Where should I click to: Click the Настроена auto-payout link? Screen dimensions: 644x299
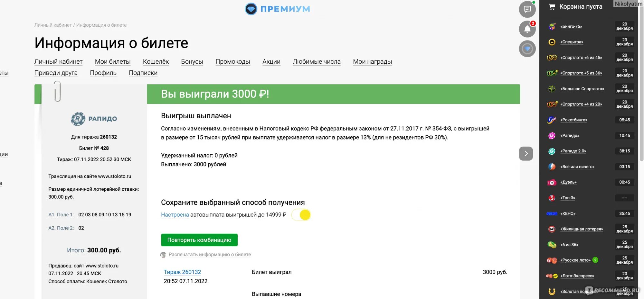pos(175,215)
